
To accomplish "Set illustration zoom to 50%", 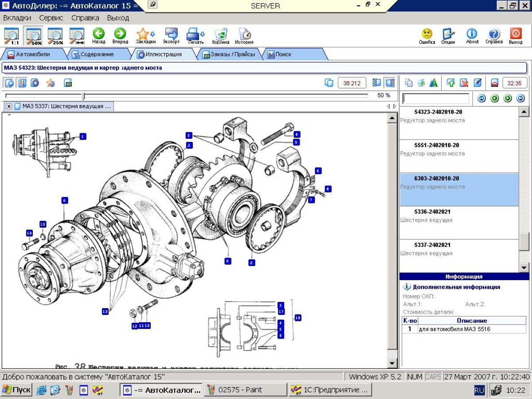I will tap(34, 36).
